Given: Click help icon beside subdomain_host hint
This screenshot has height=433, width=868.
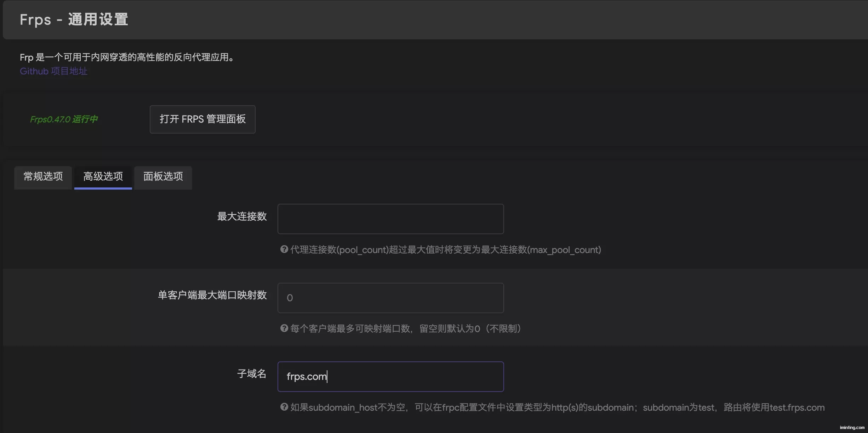Looking at the screenshot, I should pyautogui.click(x=284, y=407).
